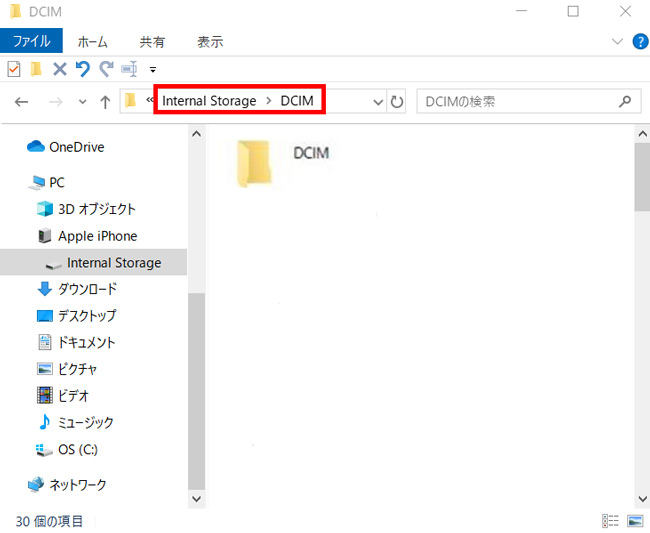
Task: Open the address bar history dropdown
Action: click(377, 102)
